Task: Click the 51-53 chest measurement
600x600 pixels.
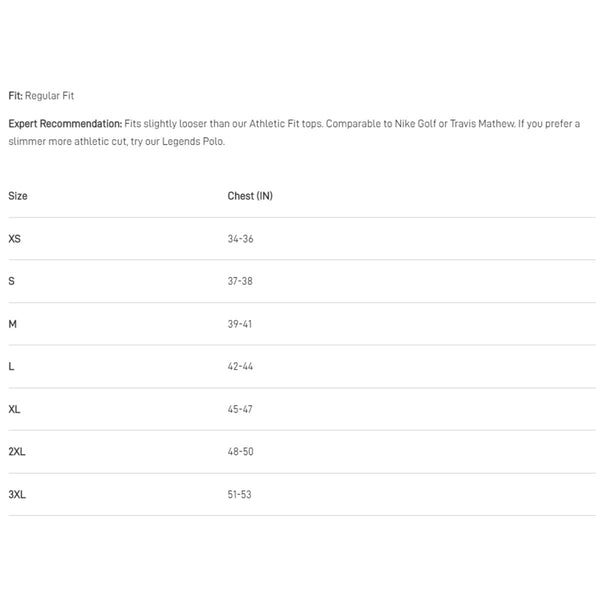Action: [x=240, y=494]
